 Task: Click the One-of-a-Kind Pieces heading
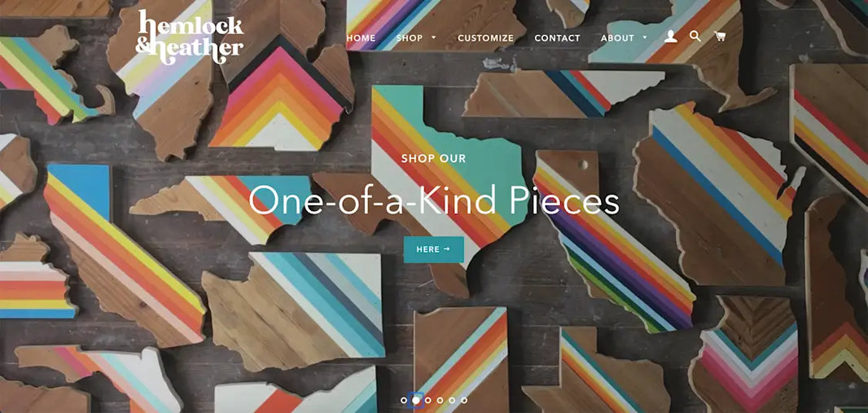(433, 201)
